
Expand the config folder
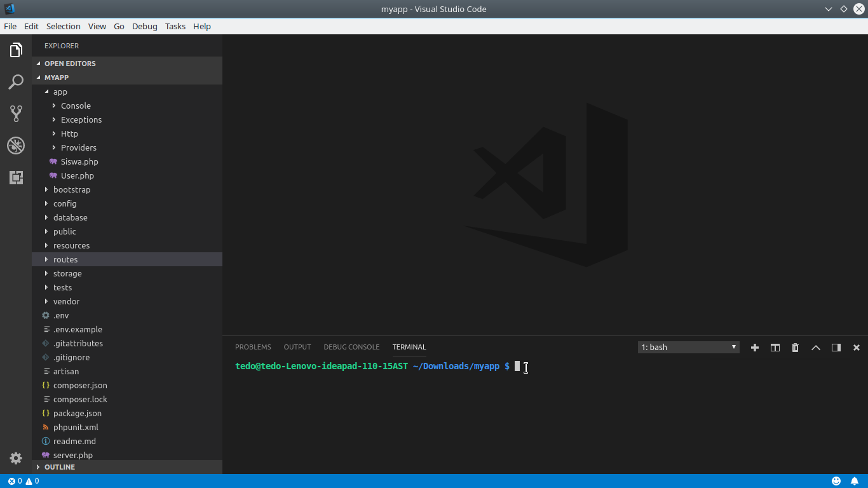coord(127,203)
